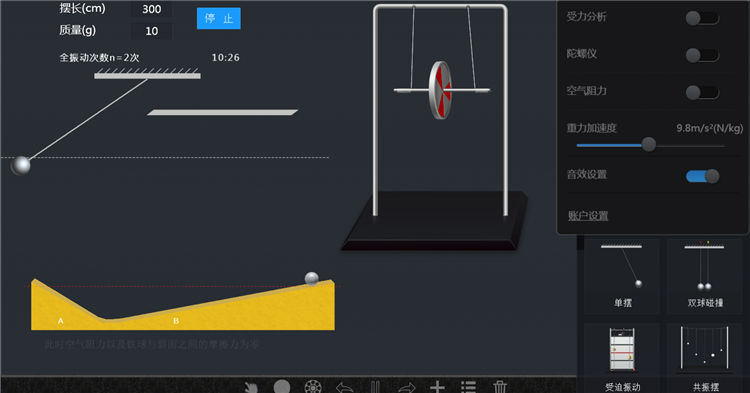
Task: Open the list menu icon
Action: coord(468,387)
